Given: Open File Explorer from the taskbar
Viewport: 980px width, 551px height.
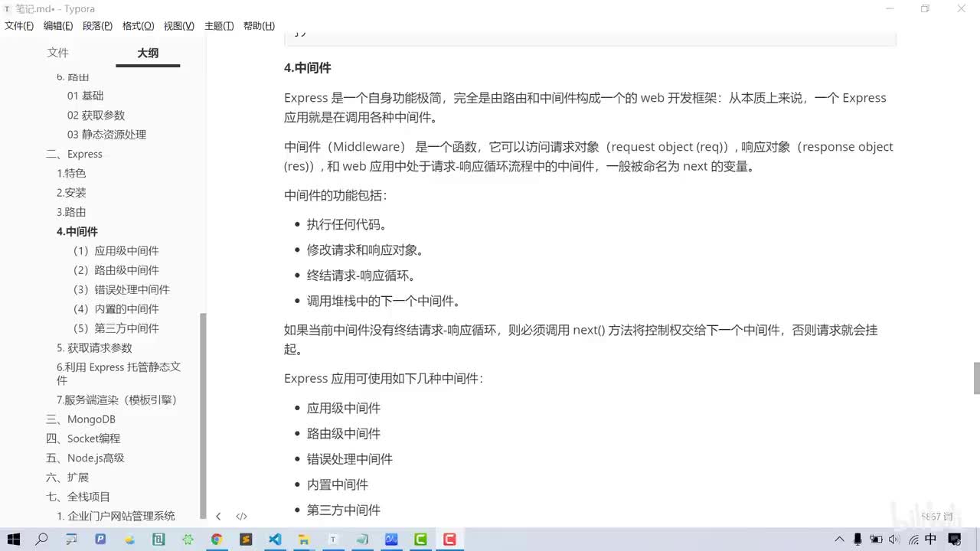Looking at the screenshot, I should pos(304,540).
